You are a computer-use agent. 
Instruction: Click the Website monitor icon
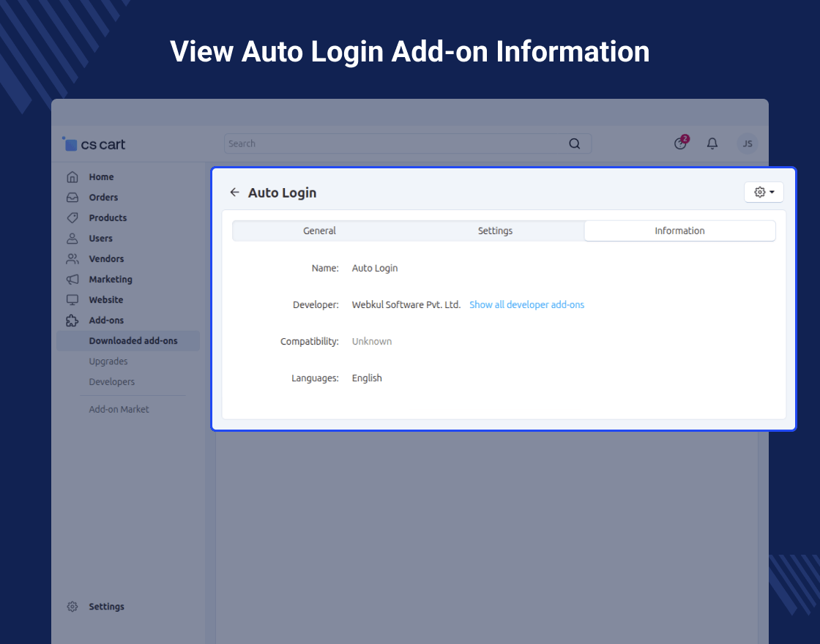(x=72, y=299)
